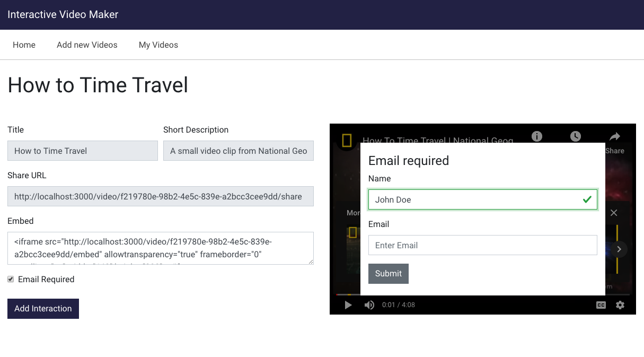Viewport: 644px width, 357px height.
Task: Click the Email Required label text
Action: [46, 280]
